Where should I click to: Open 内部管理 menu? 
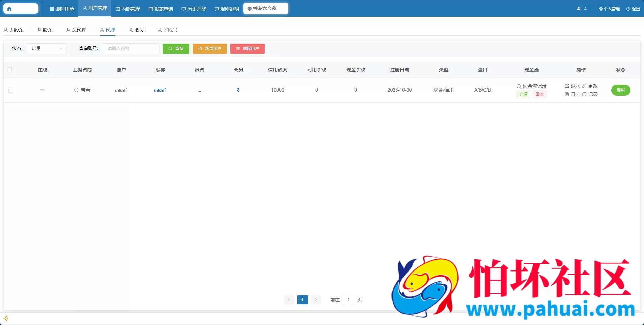[x=128, y=9]
